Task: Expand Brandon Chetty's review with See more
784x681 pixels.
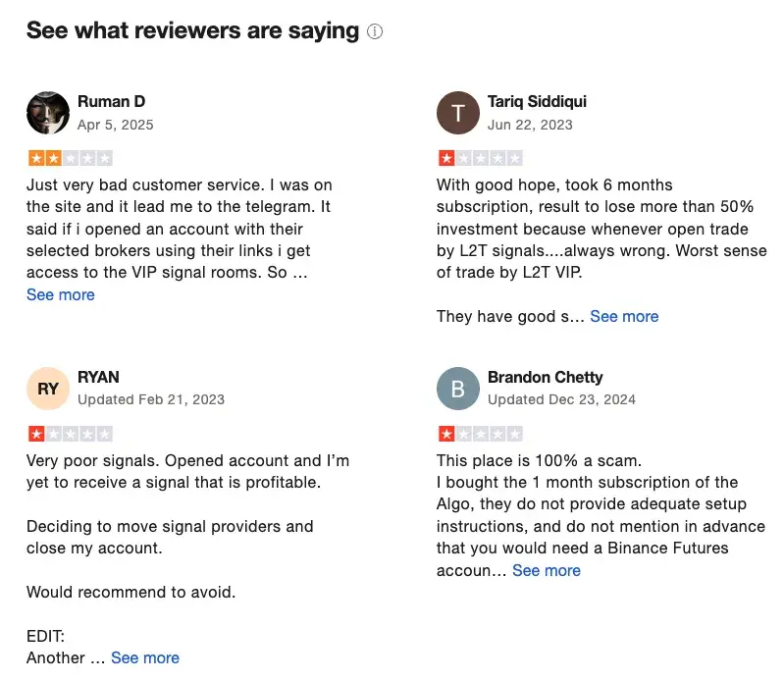Action: point(546,570)
